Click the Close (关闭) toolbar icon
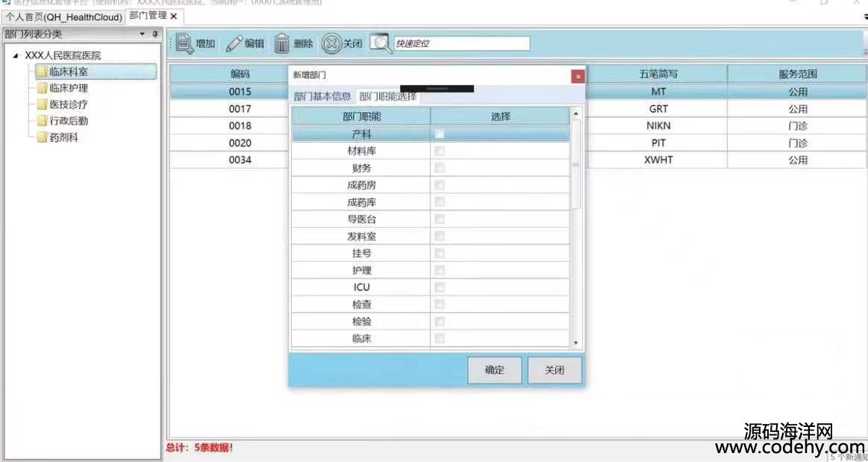 (331, 44)
